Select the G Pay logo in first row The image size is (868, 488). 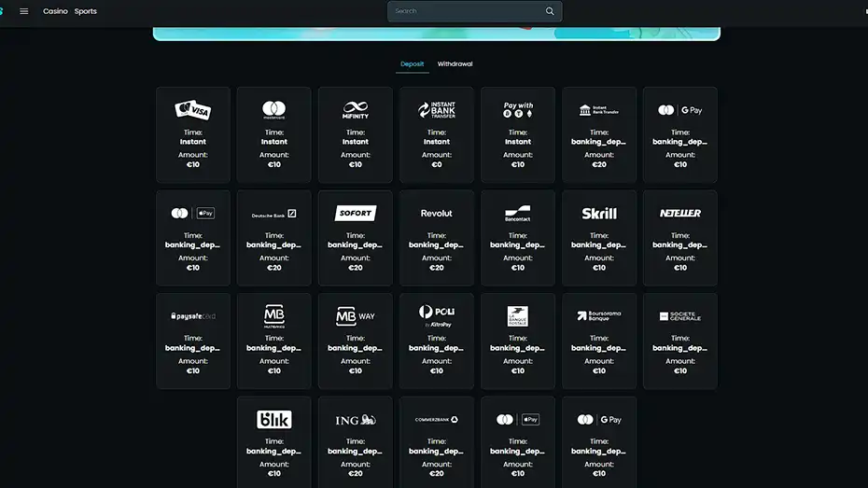click(x=680, y=110)
